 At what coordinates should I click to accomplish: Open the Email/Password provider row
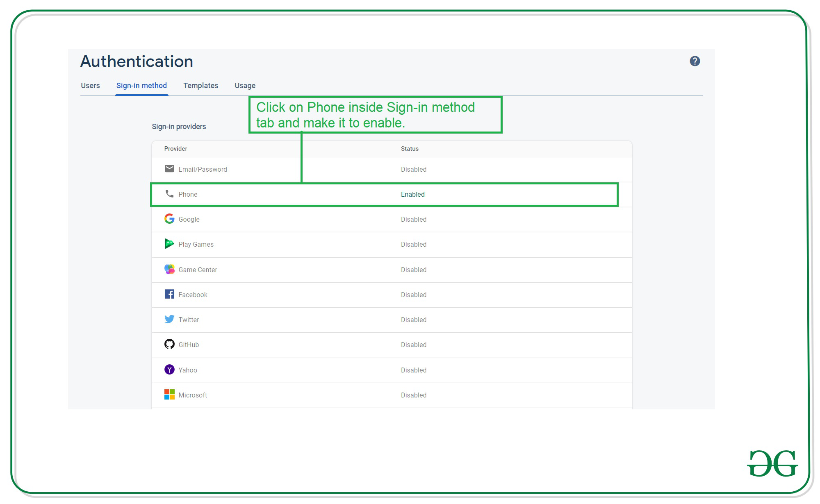click(392, 170)
